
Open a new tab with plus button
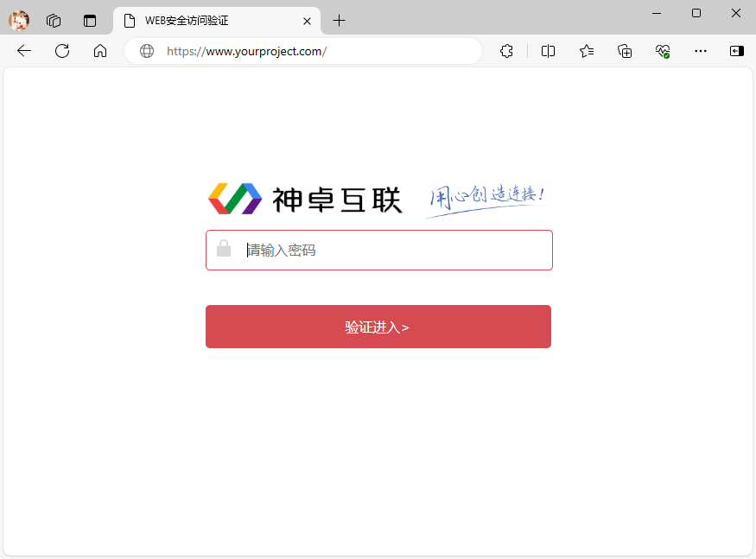(x=339, y=21)
